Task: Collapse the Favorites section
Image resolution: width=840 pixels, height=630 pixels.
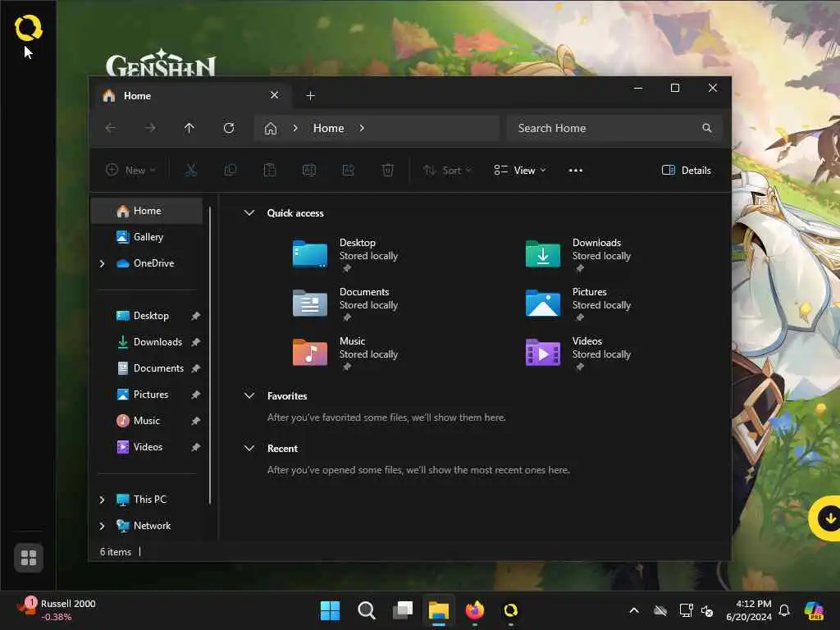Action: pos(249,396)
